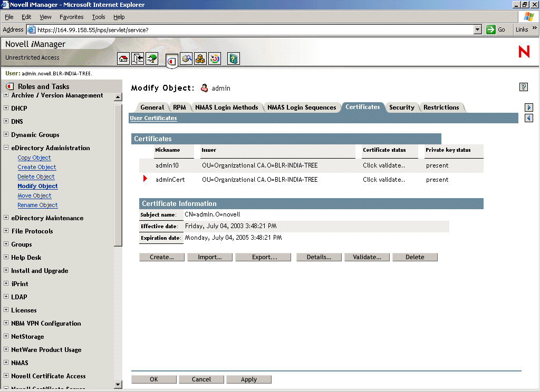This screenshot has height=392, width=540.
Task: Click the Roles and Tasks header icon
Action: (10, 86)
